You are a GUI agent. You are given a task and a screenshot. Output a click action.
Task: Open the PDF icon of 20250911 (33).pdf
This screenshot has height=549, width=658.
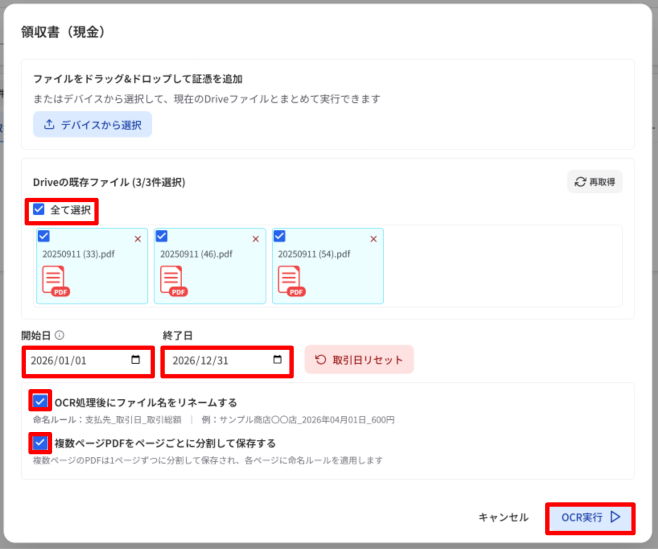[55, 281]
